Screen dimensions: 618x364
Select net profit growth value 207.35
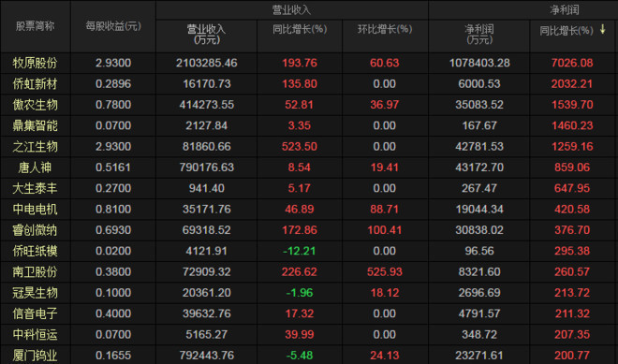572,334
